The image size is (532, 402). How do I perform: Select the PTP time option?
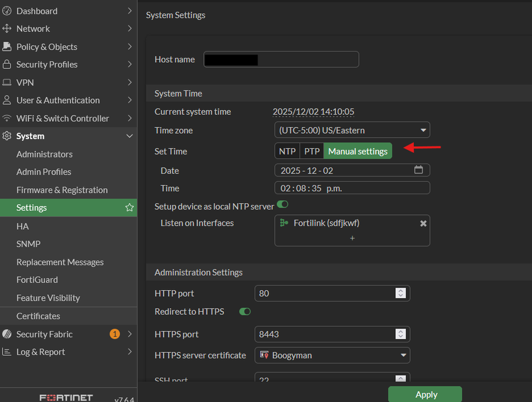click(312, 152)
